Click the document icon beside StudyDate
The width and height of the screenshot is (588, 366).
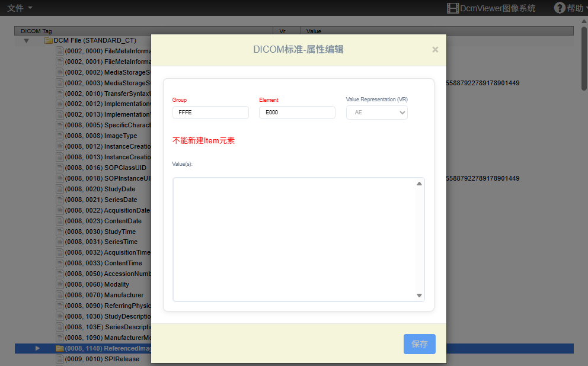(59, 189)
